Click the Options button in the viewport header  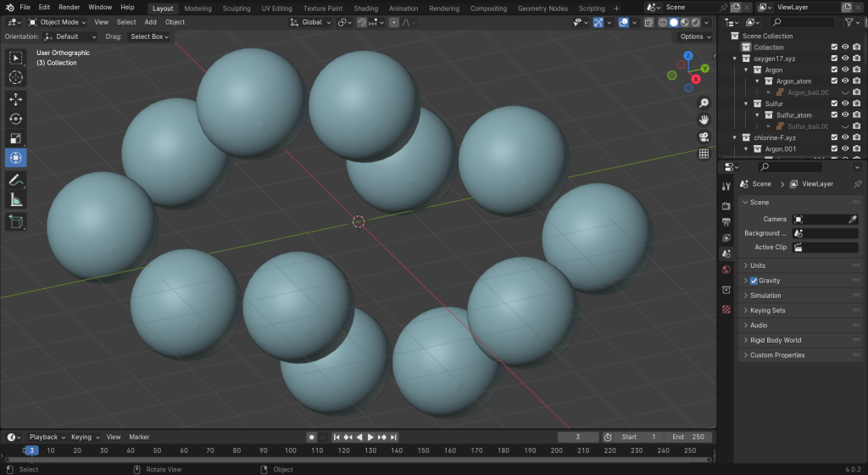coord(694,36)
